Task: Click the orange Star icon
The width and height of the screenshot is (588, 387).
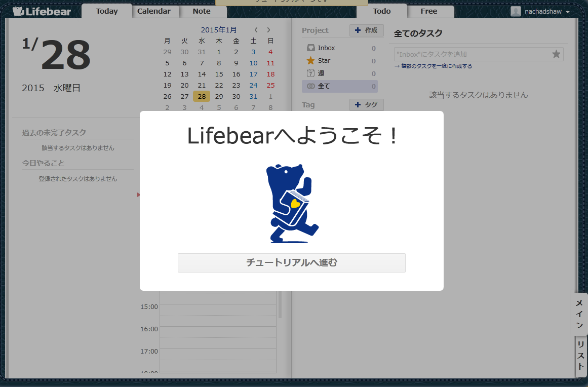Action: point(310,60)
